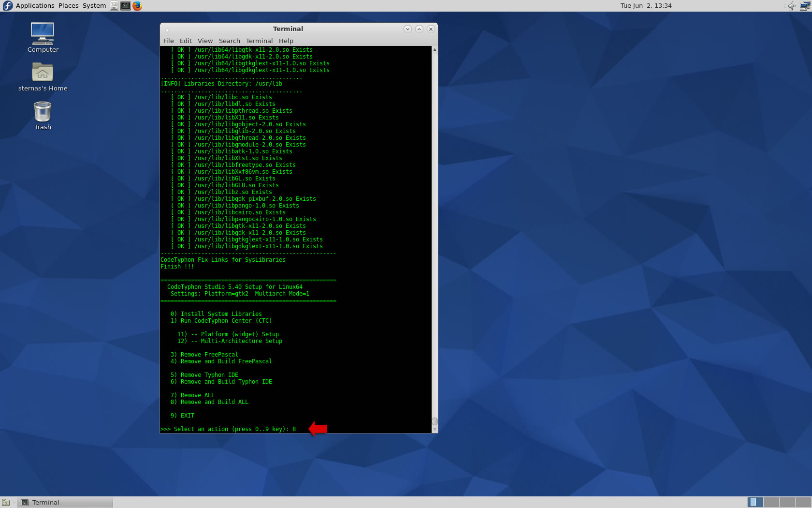Select the Trash desktop icon
812x508 pixels.
click(x=43, y=116)
